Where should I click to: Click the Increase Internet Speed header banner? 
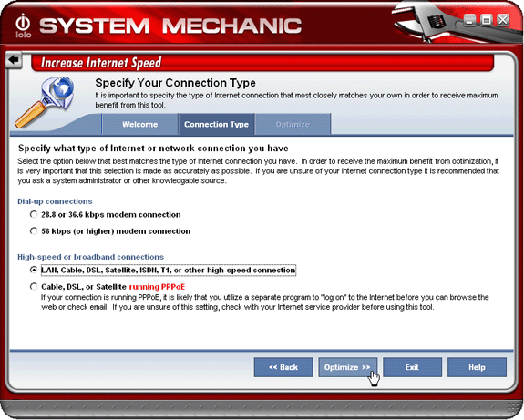tap(262, 63)
